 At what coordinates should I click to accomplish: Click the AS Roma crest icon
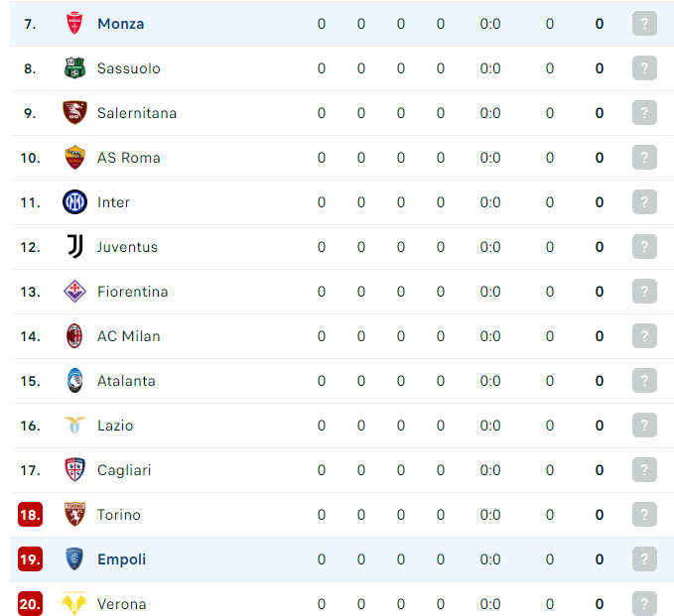pyautogui.click(x=74, y=157)
